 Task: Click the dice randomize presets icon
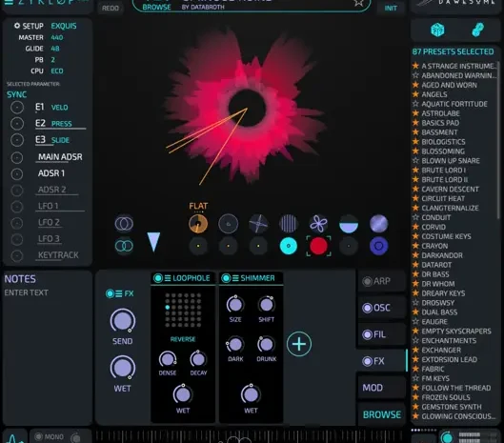click(437, 30)
